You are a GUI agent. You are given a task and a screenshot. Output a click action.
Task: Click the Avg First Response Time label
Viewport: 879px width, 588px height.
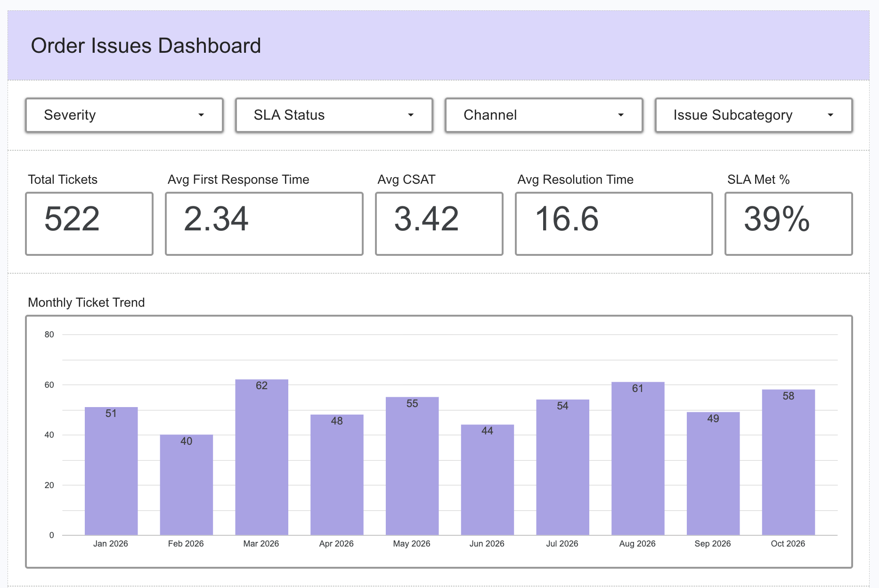(238, 180)
